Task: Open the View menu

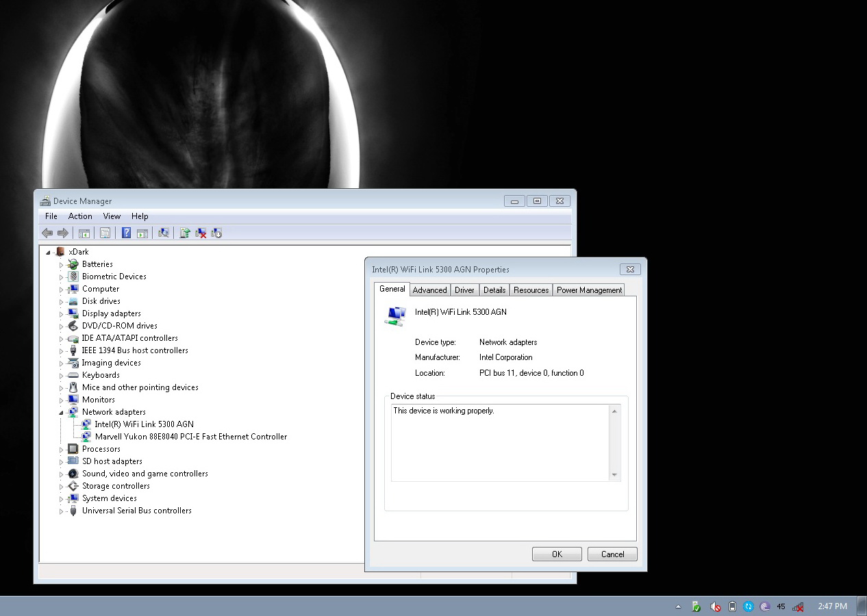Action: pos(112,216)
